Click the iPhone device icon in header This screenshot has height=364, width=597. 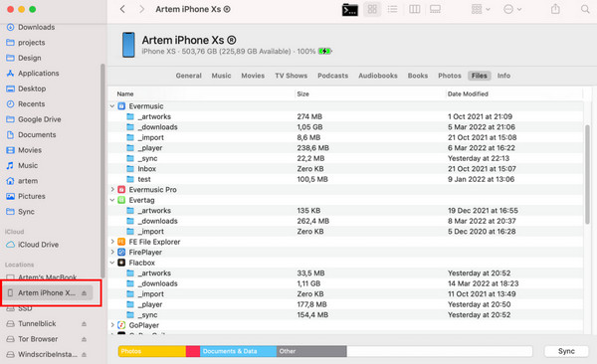click(128, 45)
